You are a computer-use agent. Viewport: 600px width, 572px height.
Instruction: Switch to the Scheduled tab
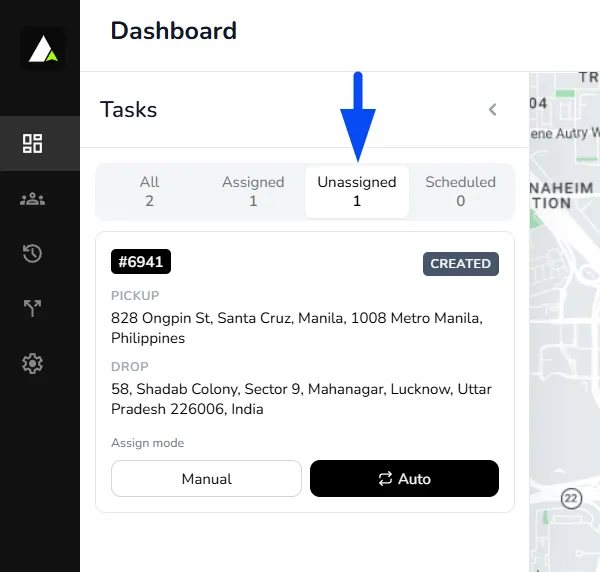(460, 192)
